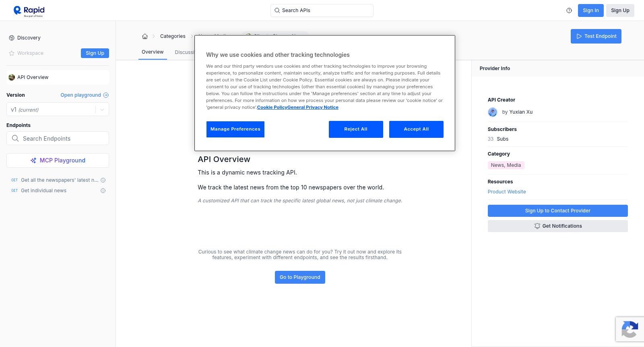The width and height of the screenshot is (644, 347).
Task: Click the API Overview avatar icon
Action: (x=12, y=77)
